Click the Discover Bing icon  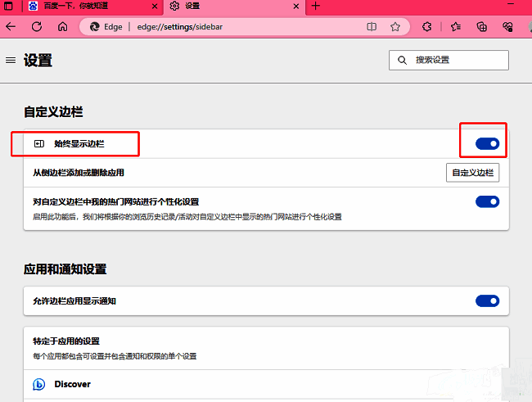(38, 384)
